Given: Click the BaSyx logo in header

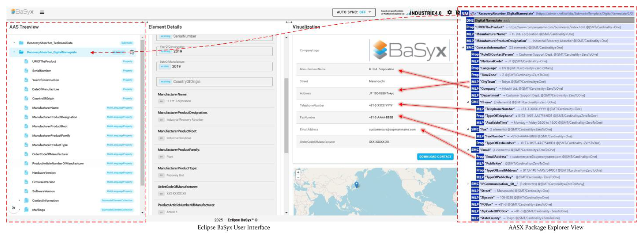Looking at the screenshot, I should [x=22, y=12].
